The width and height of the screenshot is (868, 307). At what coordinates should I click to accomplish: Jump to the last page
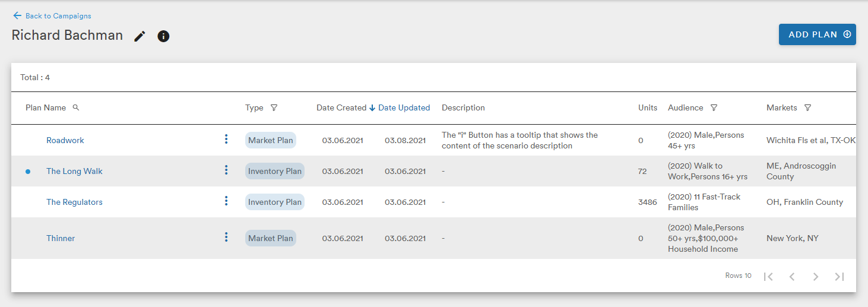[x=840, y=276]
